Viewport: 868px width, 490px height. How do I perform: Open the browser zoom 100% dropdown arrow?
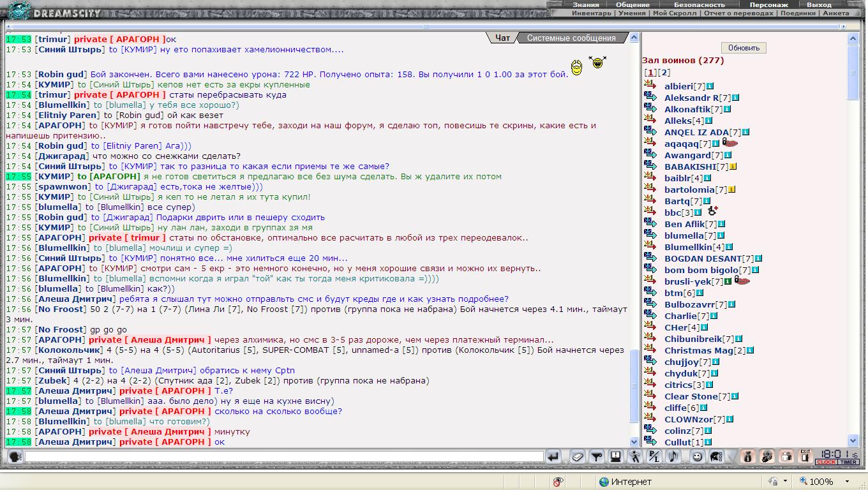[x=847, y=482]
